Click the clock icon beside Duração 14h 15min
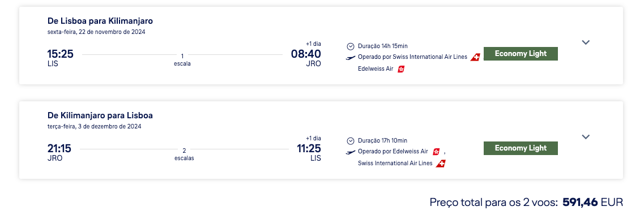Image resolution: width=644 pixels, height=219 pixels. (x=351, y=46)
